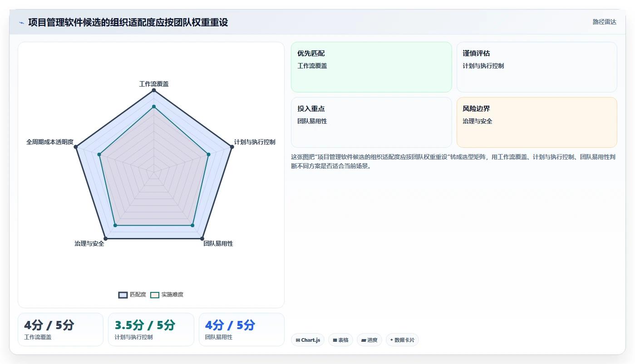Toggle the 匹配度 series via its legend label
The height and width of the screenshot is (364, 635).
pyautogui.click(x=138, y=295)
